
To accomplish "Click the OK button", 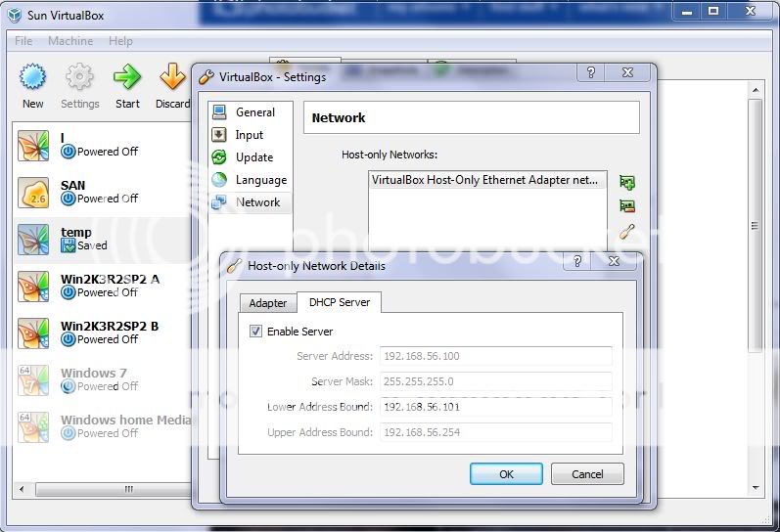I will (x=506, y=473).
